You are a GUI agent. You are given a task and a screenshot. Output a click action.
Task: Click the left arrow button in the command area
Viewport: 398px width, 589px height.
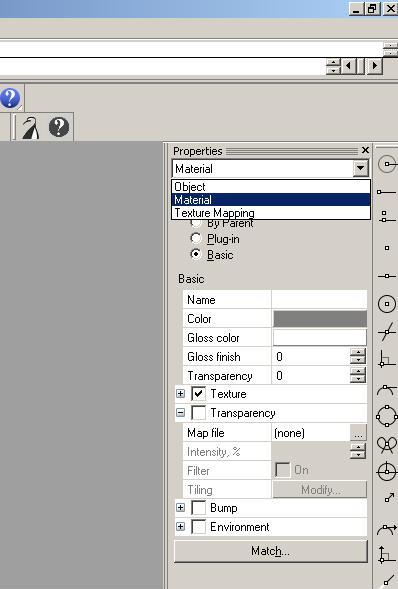(348, 66)
